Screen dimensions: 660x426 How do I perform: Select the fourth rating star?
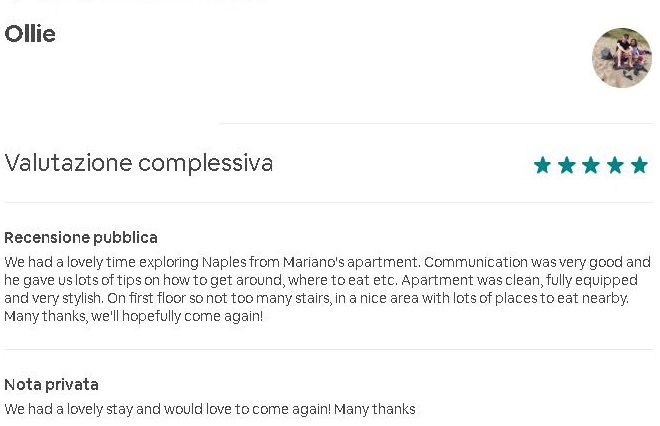coord(615,165)
